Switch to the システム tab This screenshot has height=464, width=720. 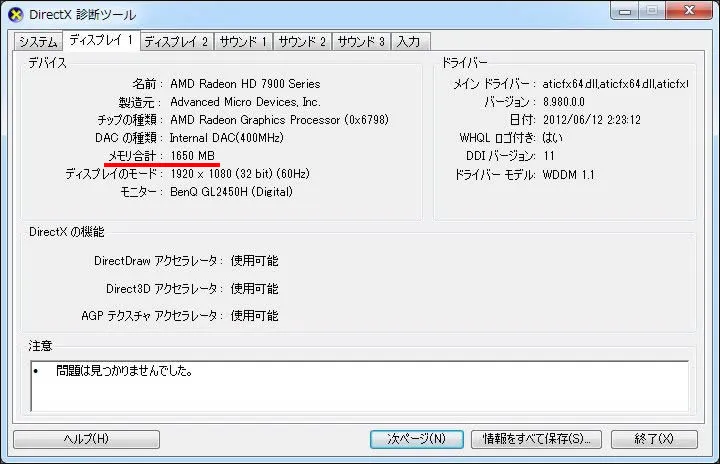[38, 42]
